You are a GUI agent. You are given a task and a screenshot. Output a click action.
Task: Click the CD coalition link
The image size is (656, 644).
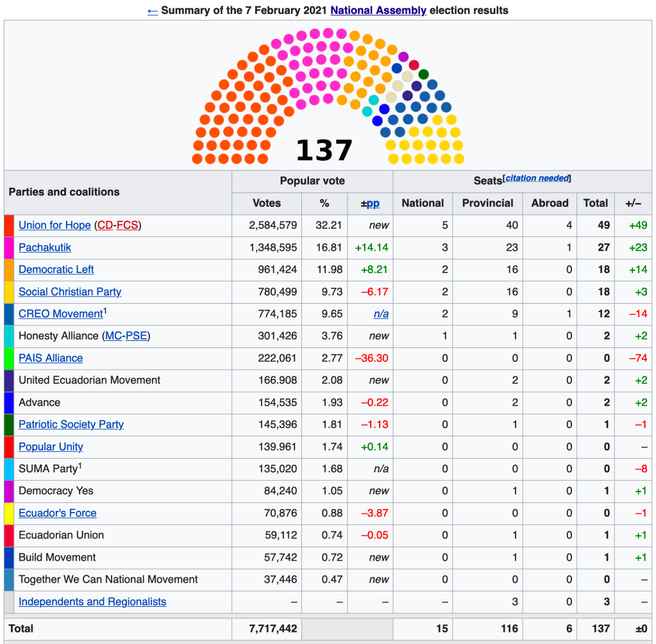click(105, 225)
